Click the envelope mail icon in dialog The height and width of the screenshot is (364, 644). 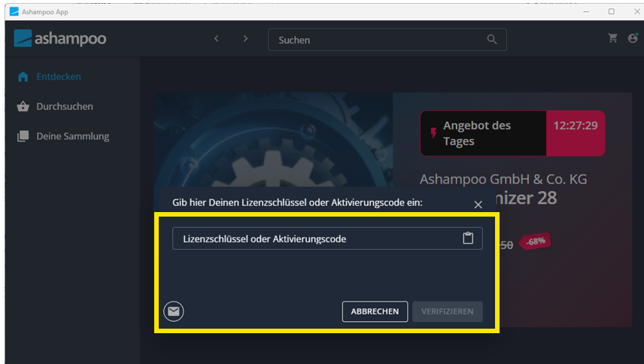173,311
